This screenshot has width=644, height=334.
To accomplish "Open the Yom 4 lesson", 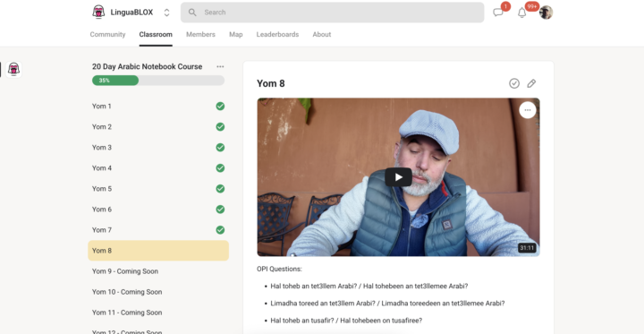I will click(x=158, y=167).
